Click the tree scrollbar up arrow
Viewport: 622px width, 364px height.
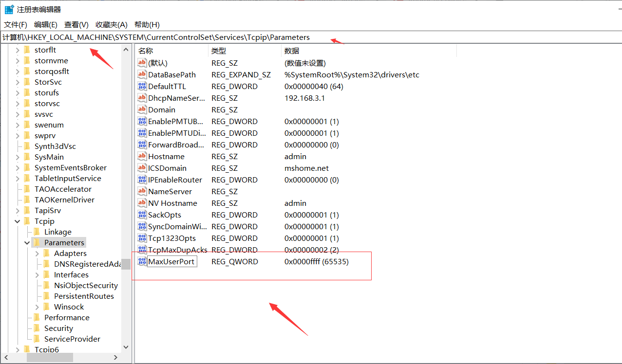[x=126, y=50]
